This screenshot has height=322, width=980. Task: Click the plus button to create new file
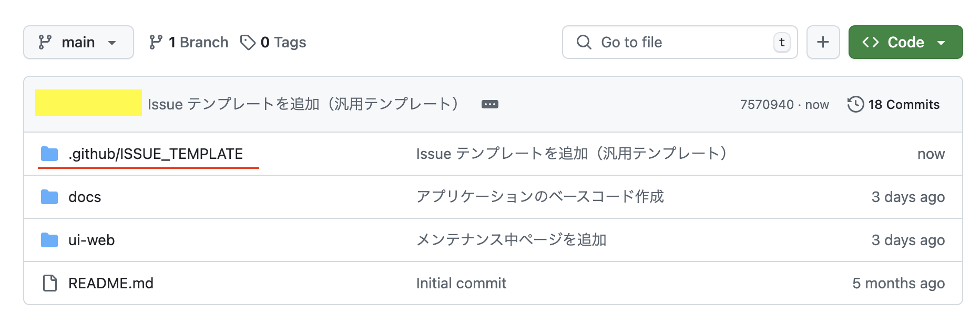(x=823, y=42)
